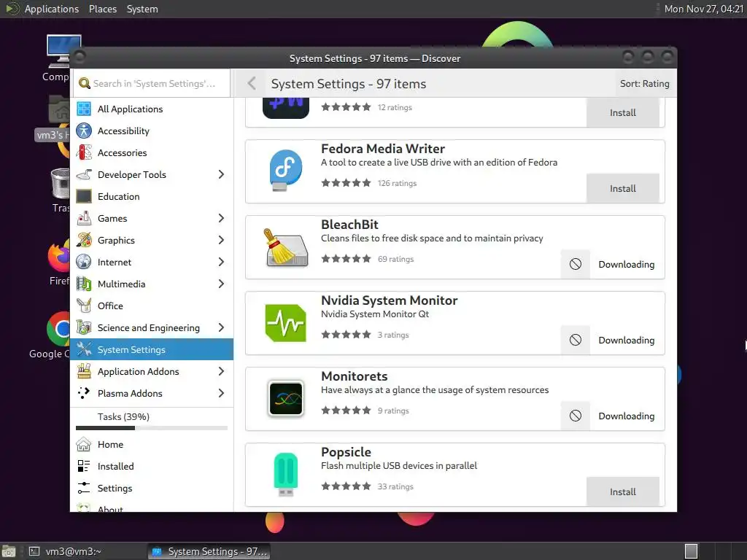Open the Popsicle title
The height and width of the screenshot is (560, 747).
346,452
